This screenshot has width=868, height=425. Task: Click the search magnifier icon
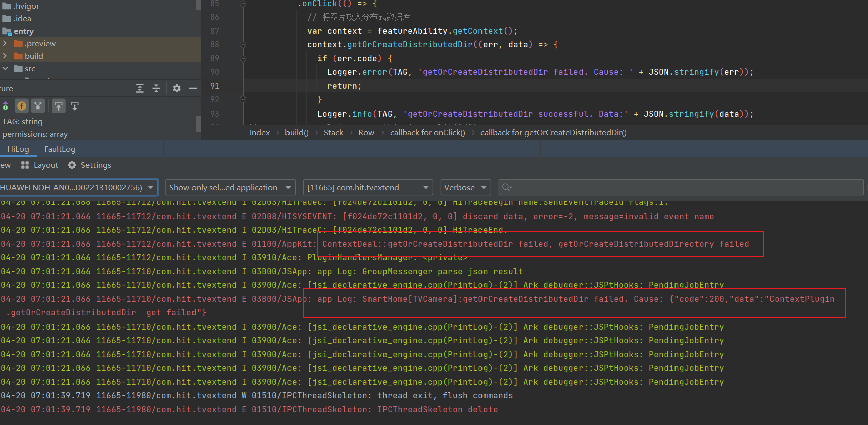(507, 187)
